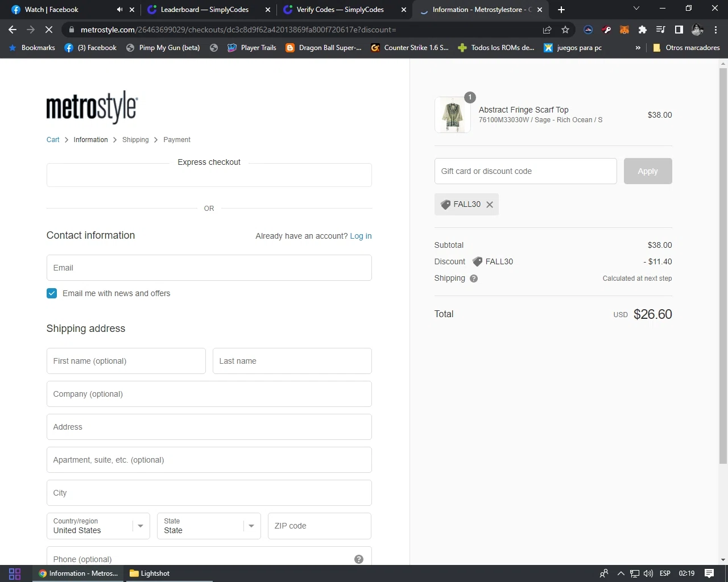Show the hidden bookmarks overflow chevron
This screenshot has width=728, height=582.
coord(638,48)
